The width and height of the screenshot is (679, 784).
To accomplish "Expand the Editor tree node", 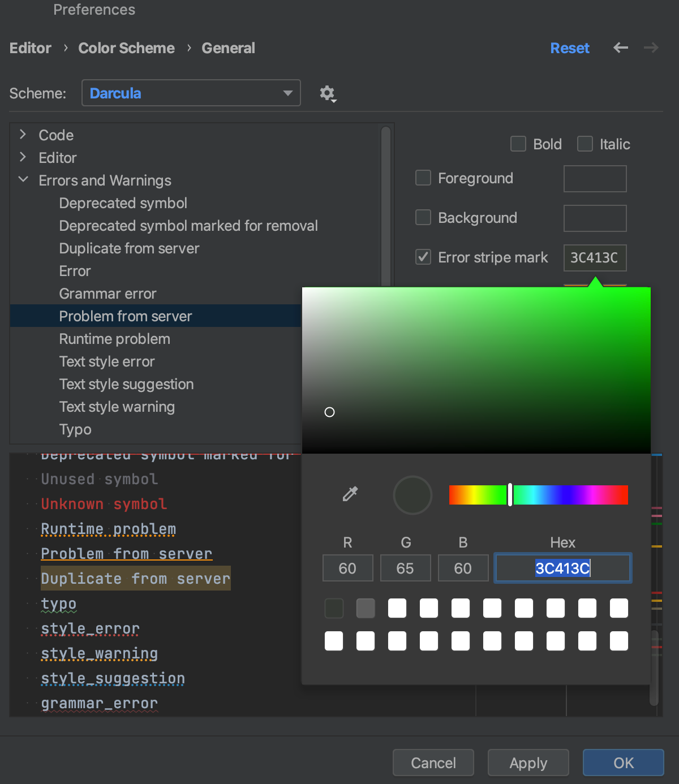I will coord(23,157).
